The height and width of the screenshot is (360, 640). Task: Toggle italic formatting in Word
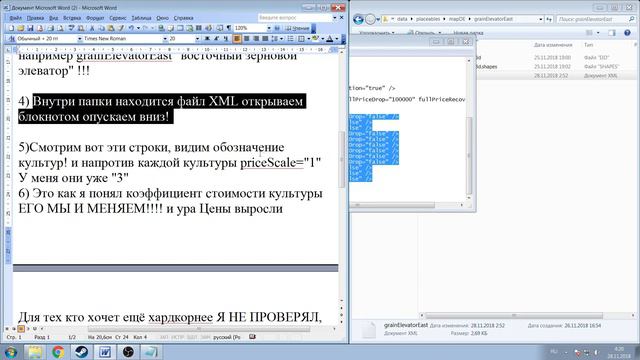click(216, 39)
